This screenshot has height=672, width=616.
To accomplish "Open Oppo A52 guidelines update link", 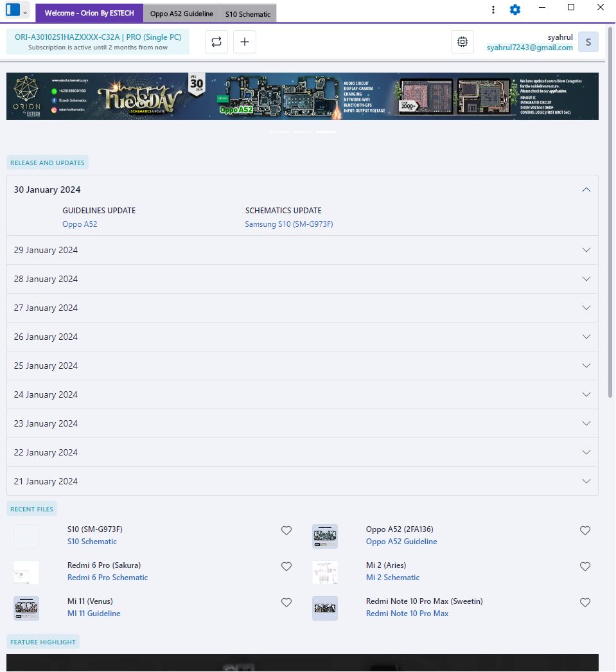I will point(80,224).
